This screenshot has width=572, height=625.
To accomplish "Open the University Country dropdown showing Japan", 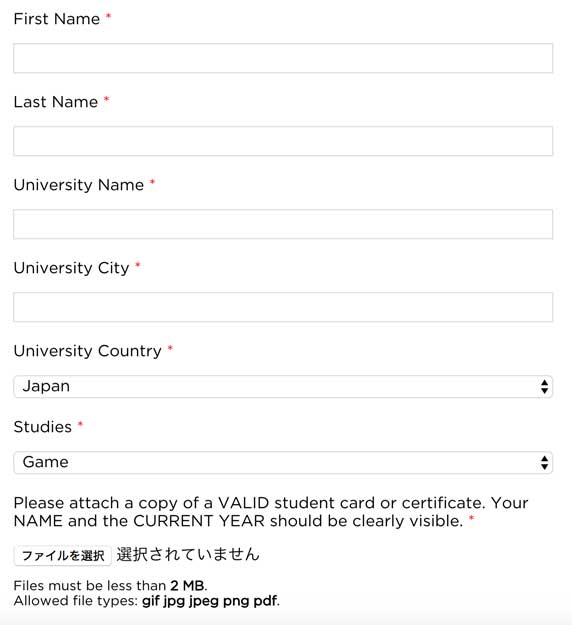I will [283, 387].
